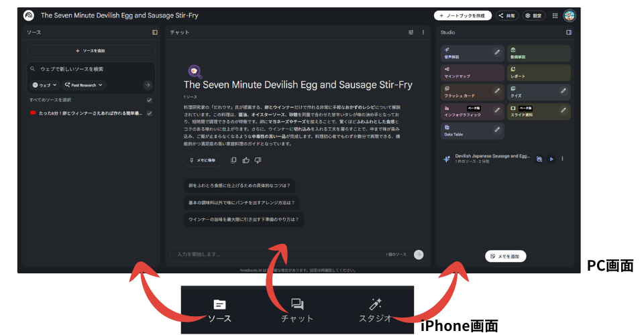This screenshot has width=644, height=335.
Task: Switch to the チャット tab in the iPhone bar
Action: [297, 311]
